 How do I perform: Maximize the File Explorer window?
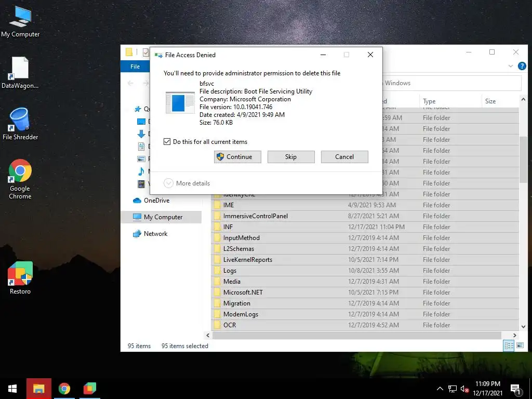click(492, 52)
